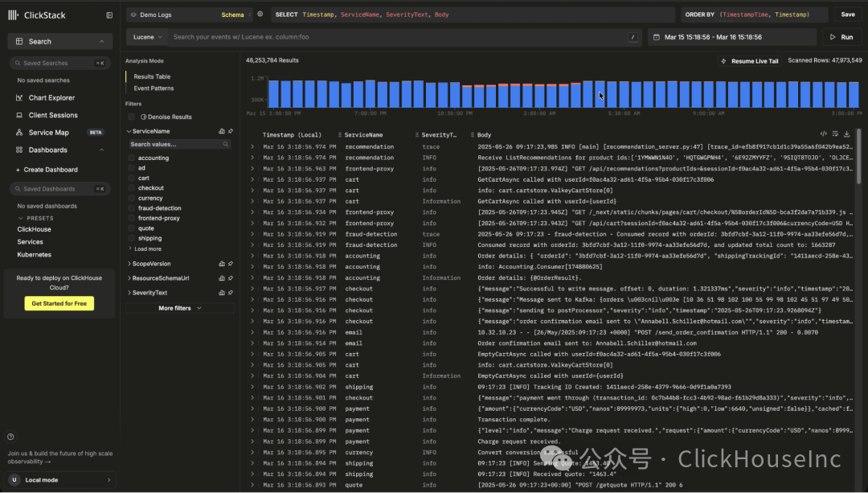Show the ResourceSchemaUrl filter distribution chart icon

point(222,278)
